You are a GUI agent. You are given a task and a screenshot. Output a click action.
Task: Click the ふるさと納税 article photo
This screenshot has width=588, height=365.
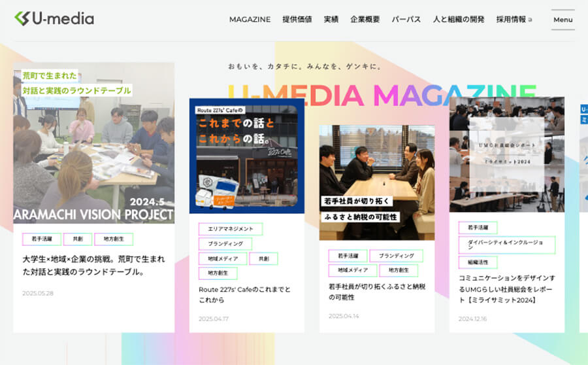coord(377,182)
